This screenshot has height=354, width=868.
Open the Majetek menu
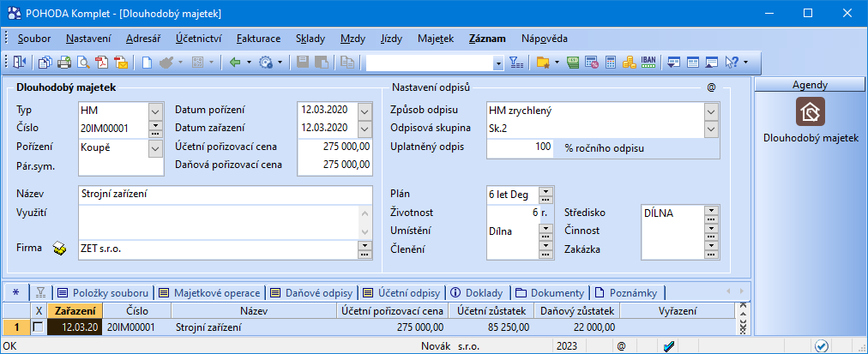[x=436, y=39]
